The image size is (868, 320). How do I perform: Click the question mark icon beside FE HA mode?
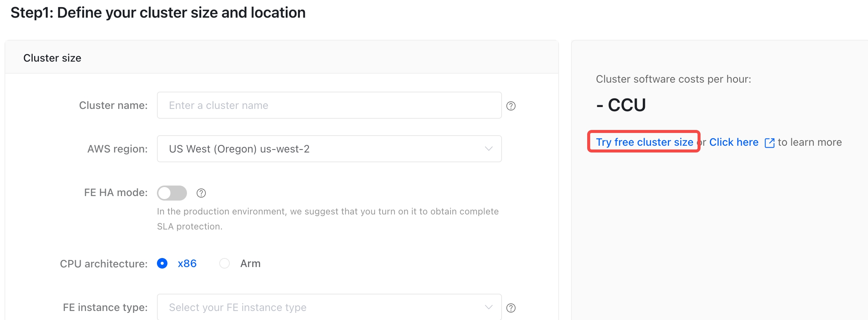[x=201, y=193]
